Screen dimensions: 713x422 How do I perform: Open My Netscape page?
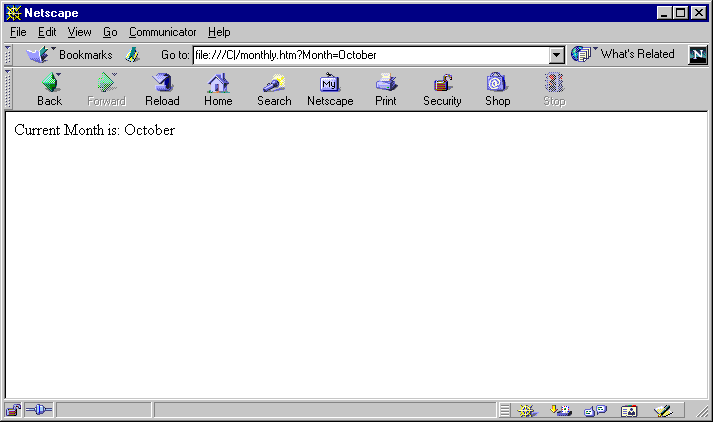330,90
